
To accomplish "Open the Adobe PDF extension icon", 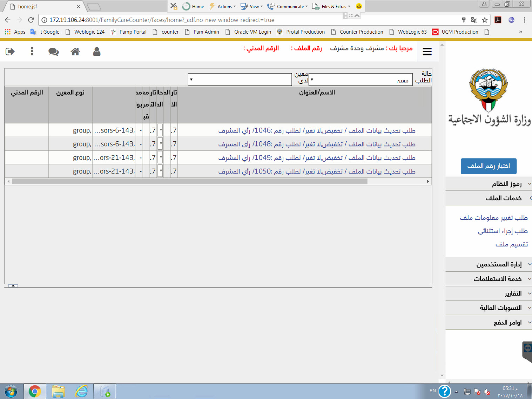I will pos(498,20).
